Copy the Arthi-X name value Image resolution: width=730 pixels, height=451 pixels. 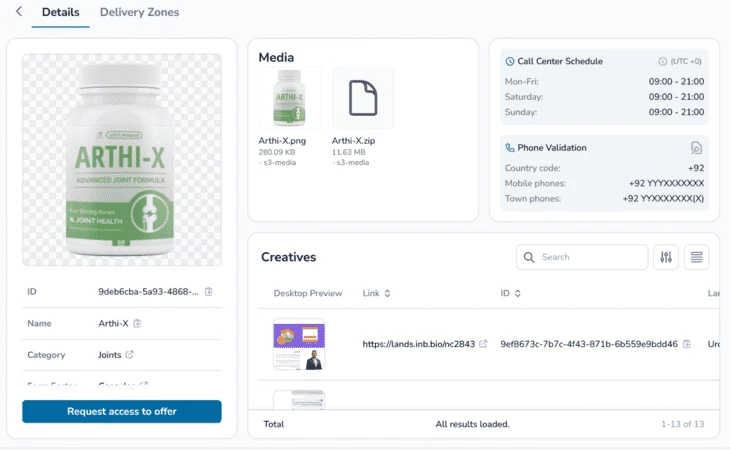pyautogui.click(x=137, y=323)
